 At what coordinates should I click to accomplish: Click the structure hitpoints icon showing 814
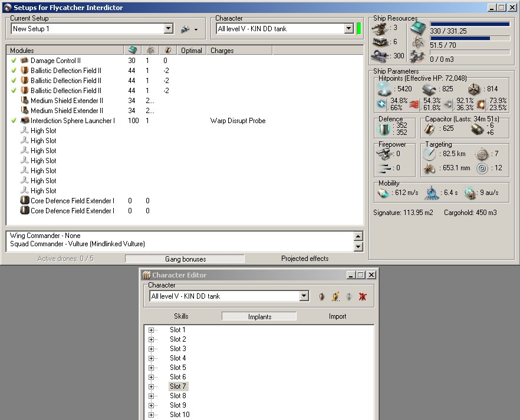click(474, 89)
